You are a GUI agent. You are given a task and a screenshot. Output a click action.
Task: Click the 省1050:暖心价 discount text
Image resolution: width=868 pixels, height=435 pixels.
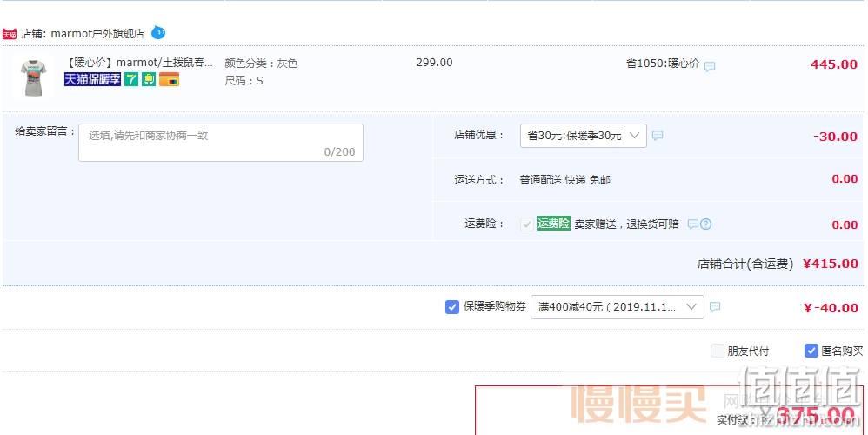point(663,64)
